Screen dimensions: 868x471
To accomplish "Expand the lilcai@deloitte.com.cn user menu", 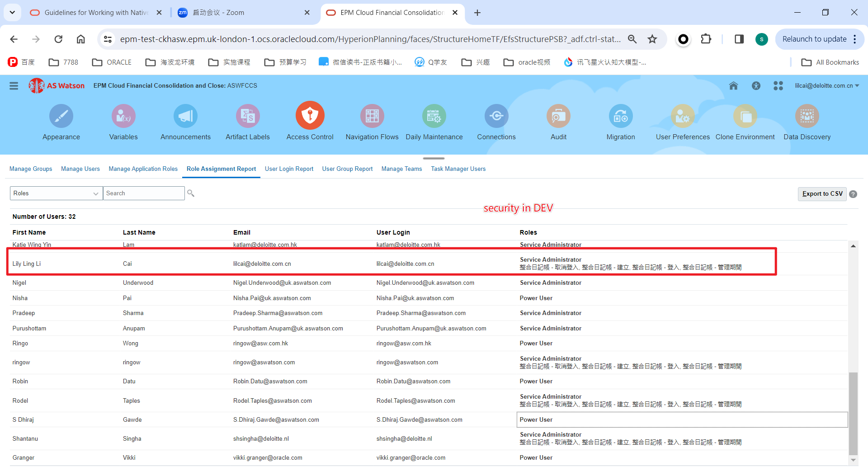I will pos(827,85).
